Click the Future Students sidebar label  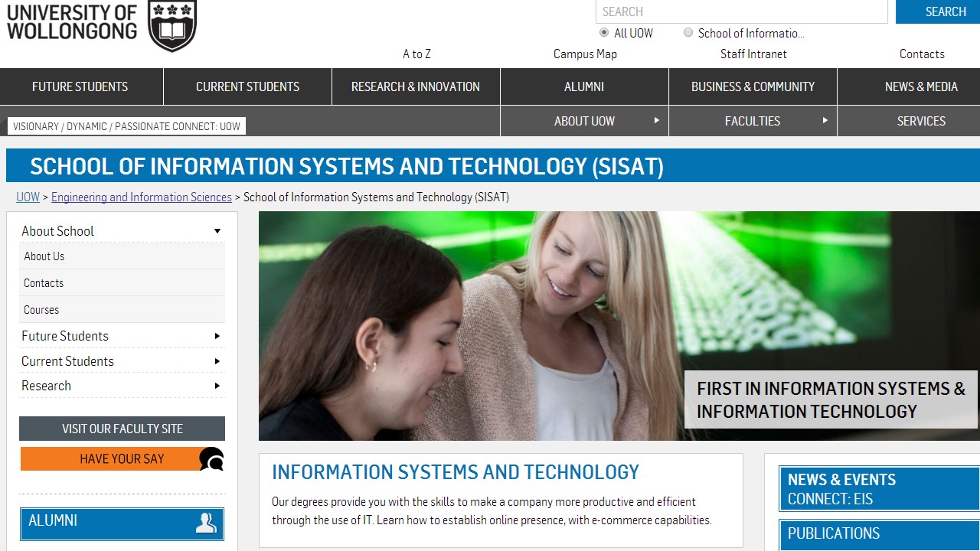65,336
